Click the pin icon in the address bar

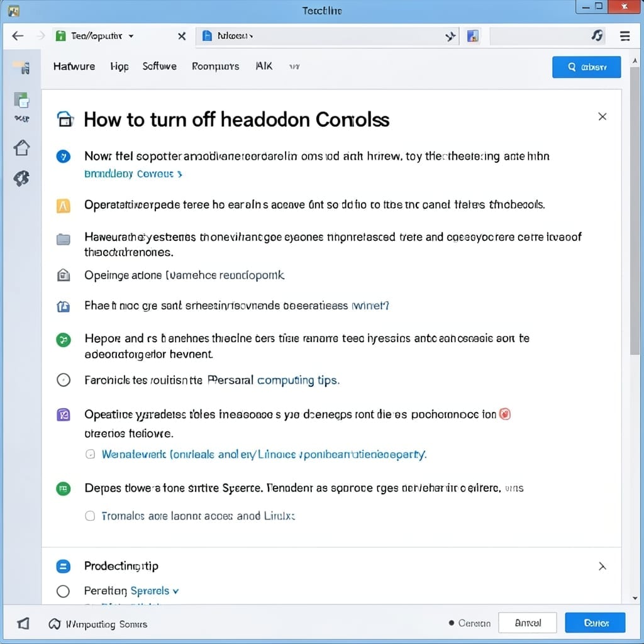(x=450, y=36)
